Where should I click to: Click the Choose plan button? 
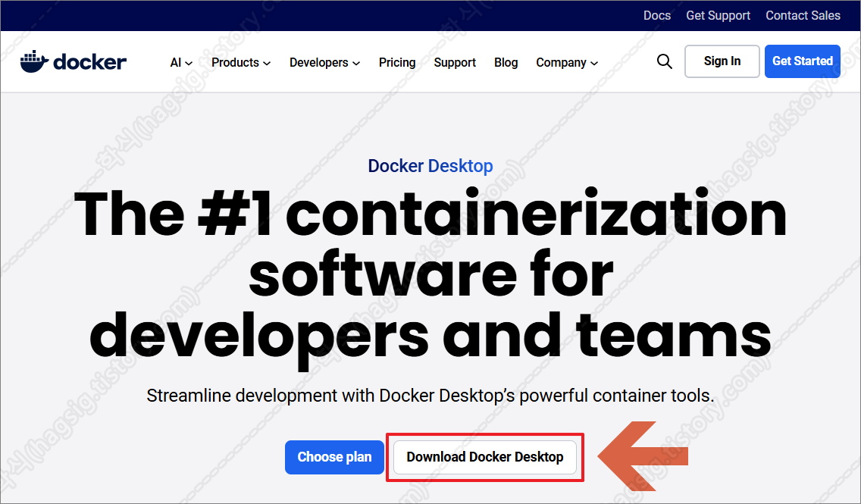[334, 457]
